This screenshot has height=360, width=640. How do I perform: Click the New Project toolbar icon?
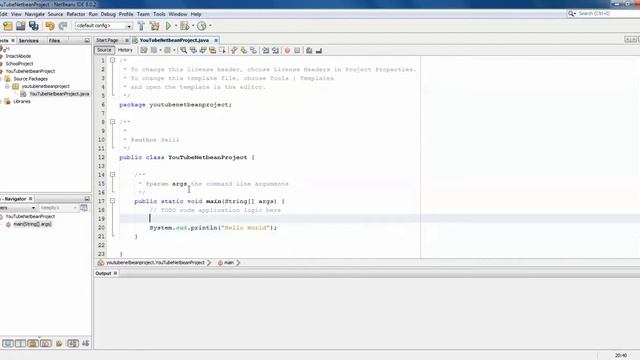8,26
